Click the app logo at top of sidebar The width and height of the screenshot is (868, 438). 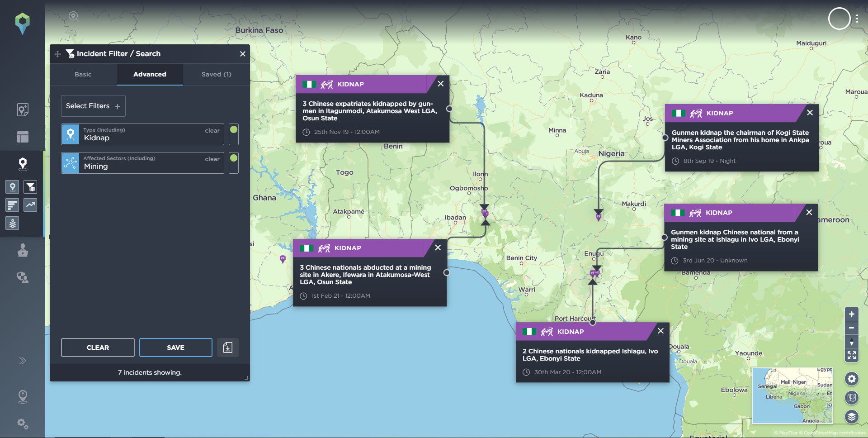tap(22, 24)
